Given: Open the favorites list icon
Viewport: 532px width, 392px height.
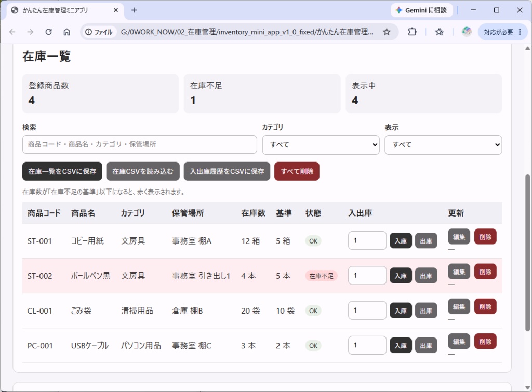Looking at the screenshot, I should click(440, 32).
